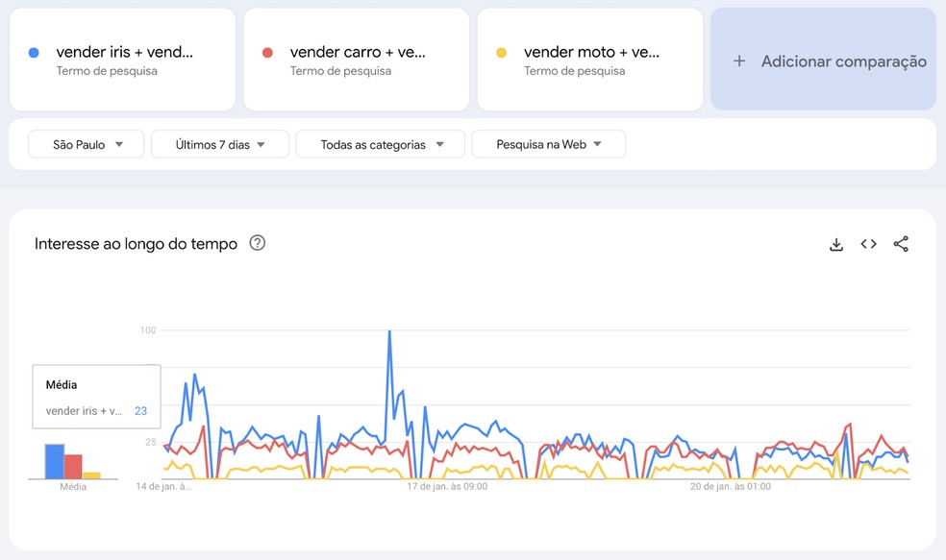
Task: Select the 'vender moto' search term card
Action: tap(590, 60)
